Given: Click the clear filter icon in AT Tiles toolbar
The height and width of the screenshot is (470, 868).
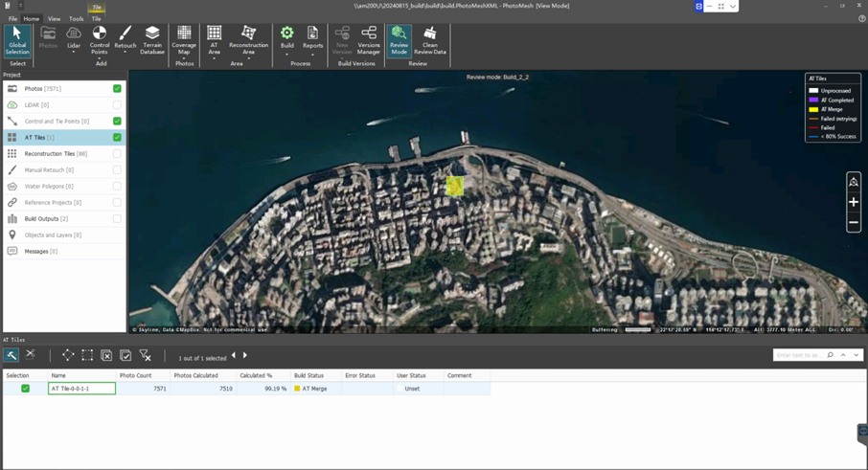Looking at the screenshot, I should click(146, 355).
